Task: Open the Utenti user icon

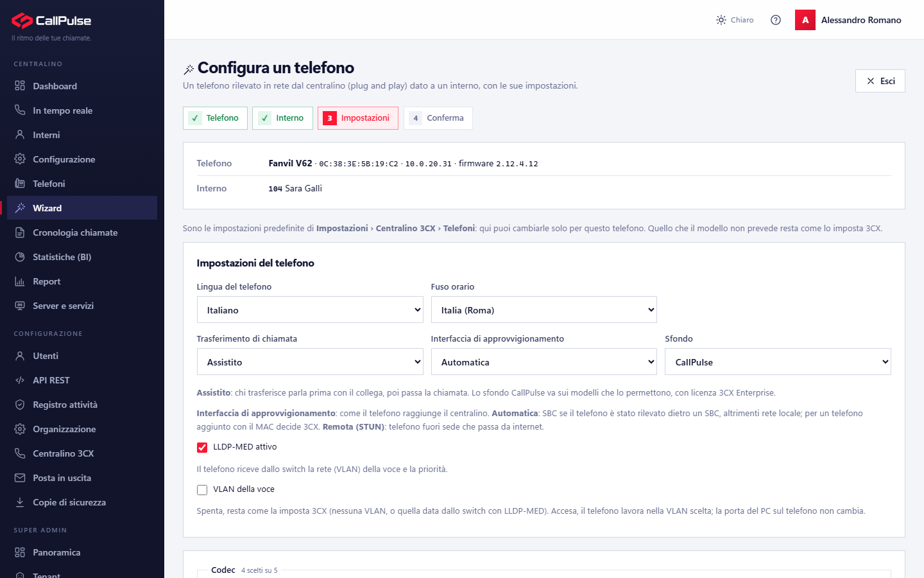Action: click(x=20, y=356)
